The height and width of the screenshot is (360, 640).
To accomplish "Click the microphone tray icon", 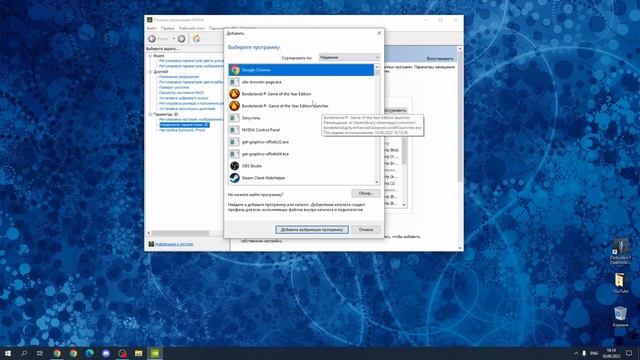I will (584, 353).
